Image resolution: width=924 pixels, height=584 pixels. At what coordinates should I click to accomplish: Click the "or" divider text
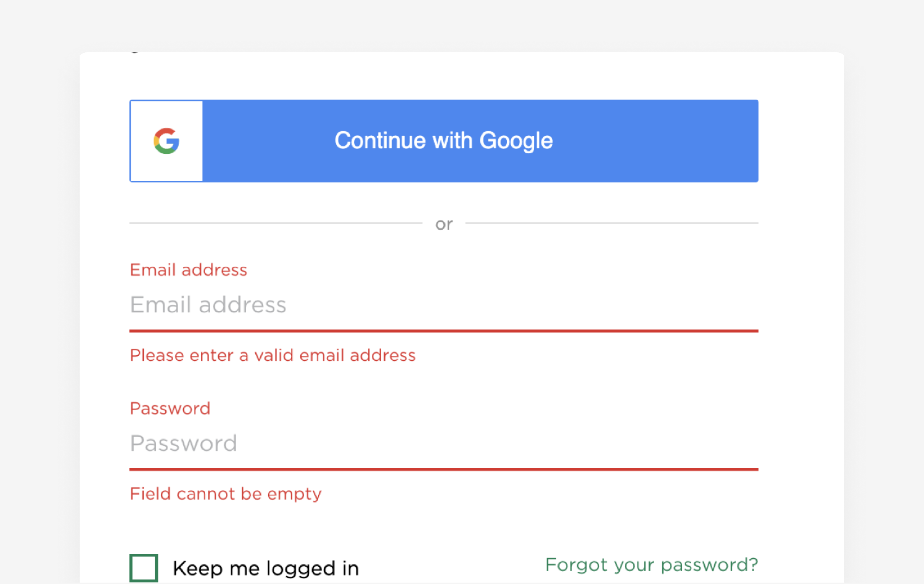coord(444,224)
